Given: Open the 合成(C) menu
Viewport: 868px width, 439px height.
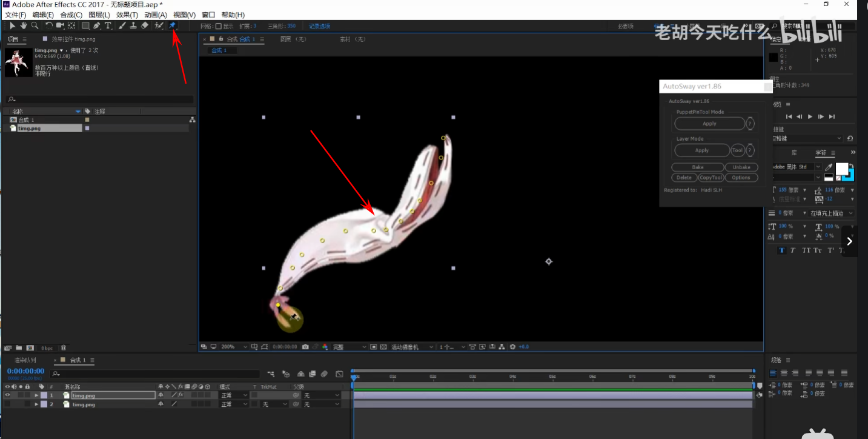Looking at the screenshot, I should (71, 15).
